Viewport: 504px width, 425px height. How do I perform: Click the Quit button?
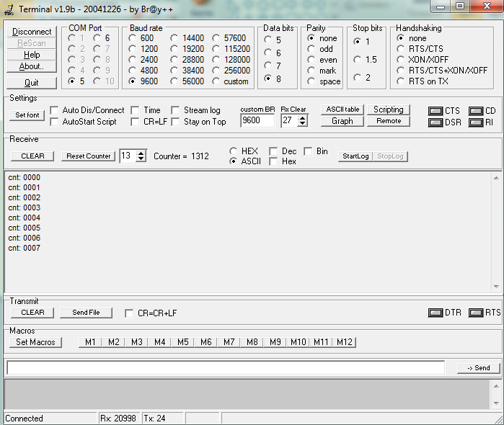[32, 83]
